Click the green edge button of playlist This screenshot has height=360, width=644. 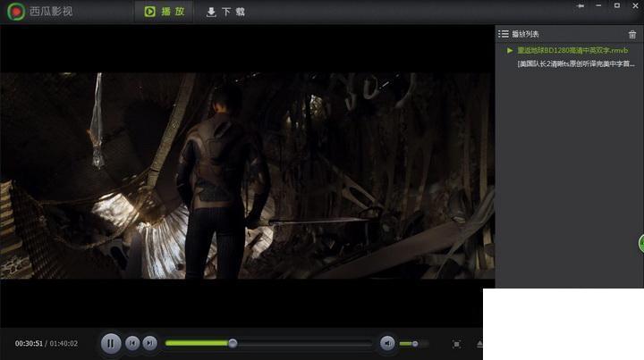[x=641, y=244]
